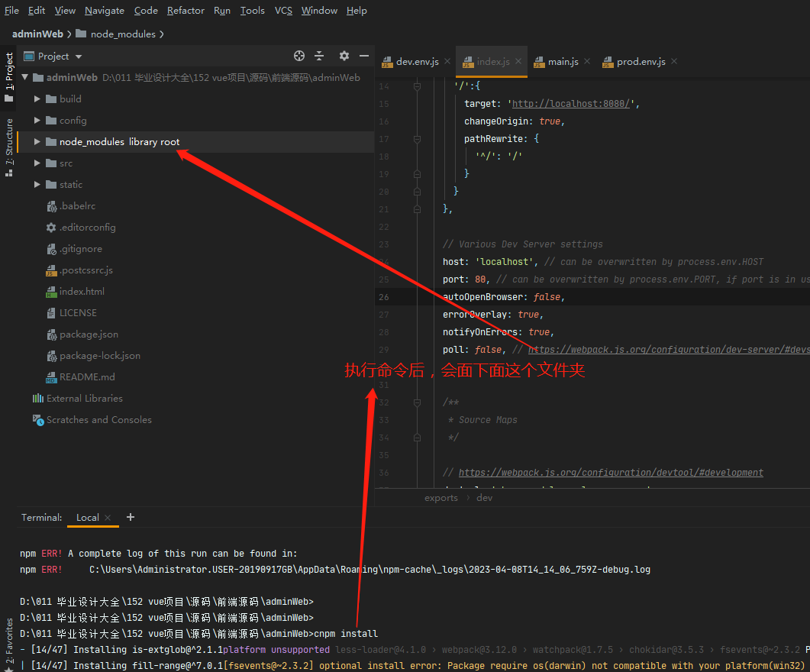
Task: Click Scratches and Consoles node
Action: click(x=92, y=420)
